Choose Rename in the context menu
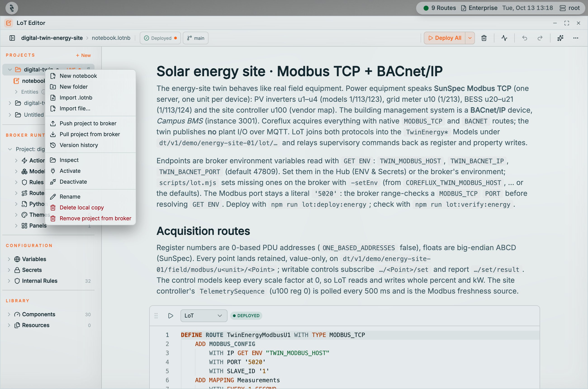This screenshot has width=588, height=389. pyautogui.click(x=90, y=197)
